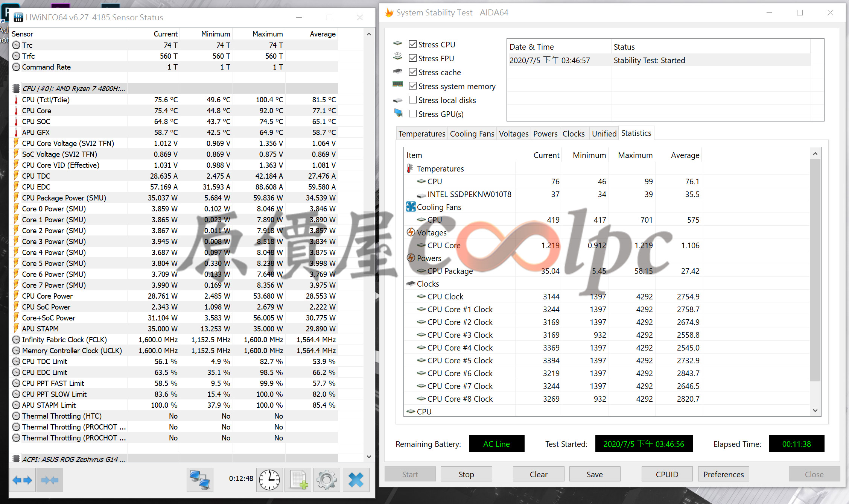Select the CPU Clock row in statistics
The width and height of the screenshot is (849, 504).
coord(553,296)
